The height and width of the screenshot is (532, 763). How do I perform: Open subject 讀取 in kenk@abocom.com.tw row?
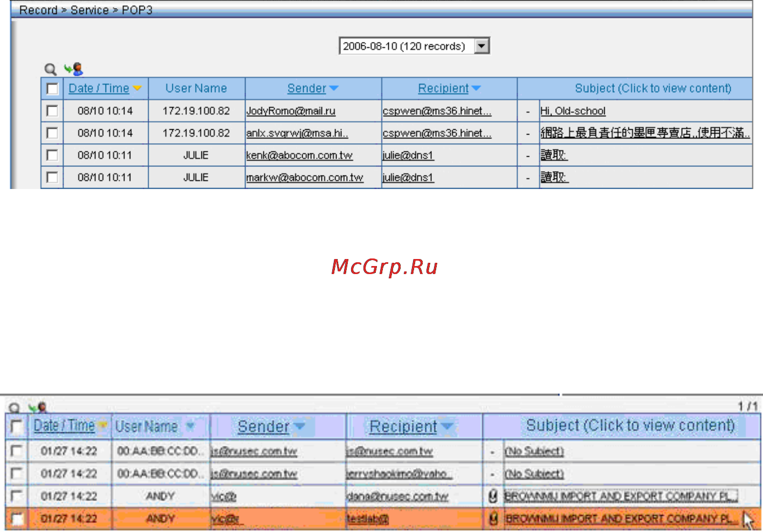pyautogui.click(x=554, y=155)
